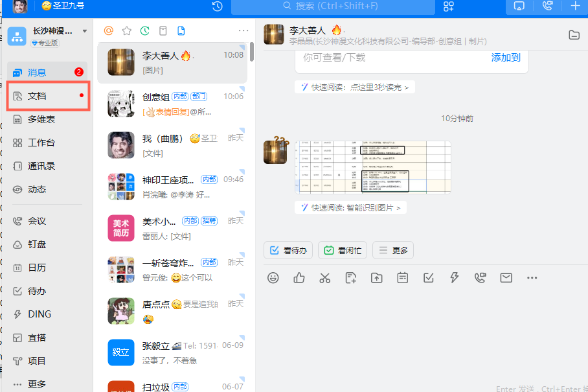
Task: Open 工作台 in the sidebar
Action: 47,143
